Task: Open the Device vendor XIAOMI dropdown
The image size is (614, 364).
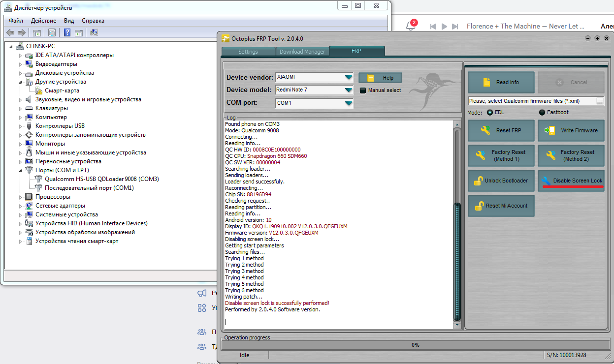Action: (x=349, y=77)
